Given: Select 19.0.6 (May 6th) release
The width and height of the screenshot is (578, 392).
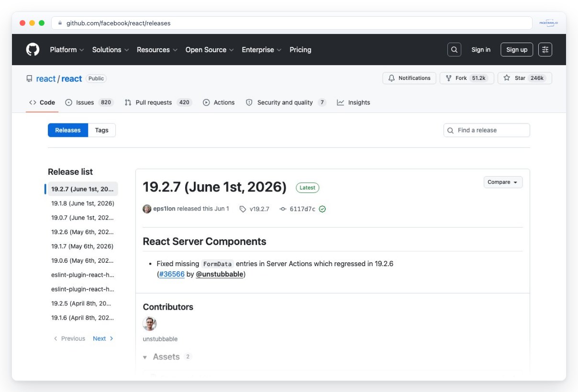Looking at the screenshot, I should [82, 261].
